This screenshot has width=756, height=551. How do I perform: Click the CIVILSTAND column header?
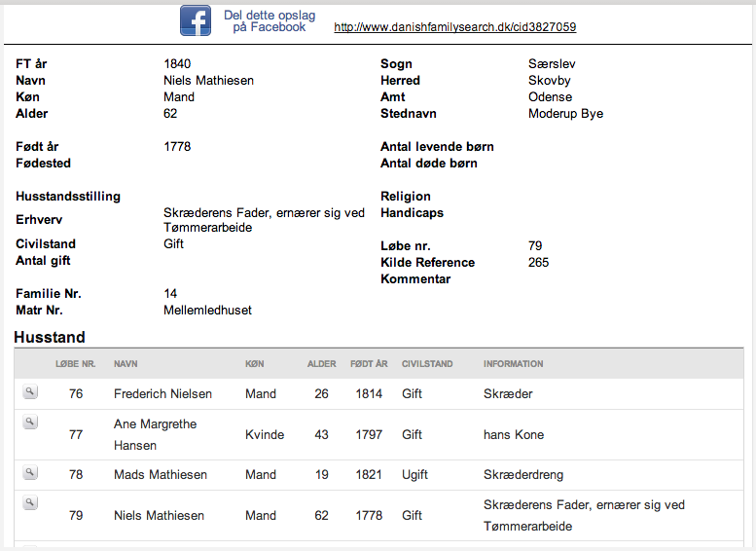(427, 364)
